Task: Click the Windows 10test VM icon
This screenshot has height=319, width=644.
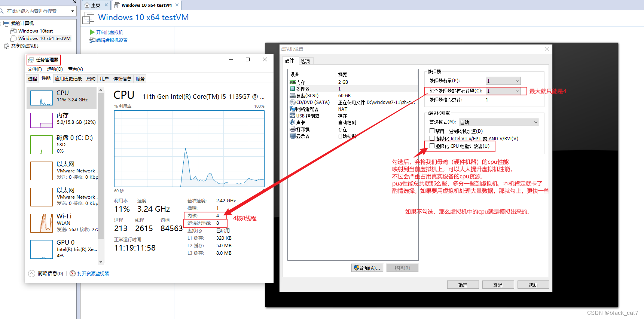Action: (x=13, y=31)
